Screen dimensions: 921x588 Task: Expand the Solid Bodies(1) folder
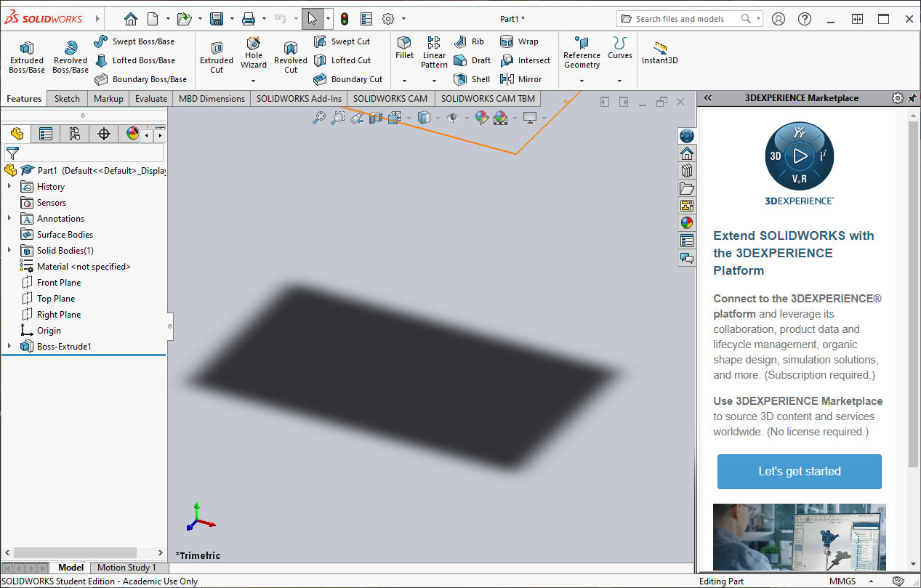(9, 251)
